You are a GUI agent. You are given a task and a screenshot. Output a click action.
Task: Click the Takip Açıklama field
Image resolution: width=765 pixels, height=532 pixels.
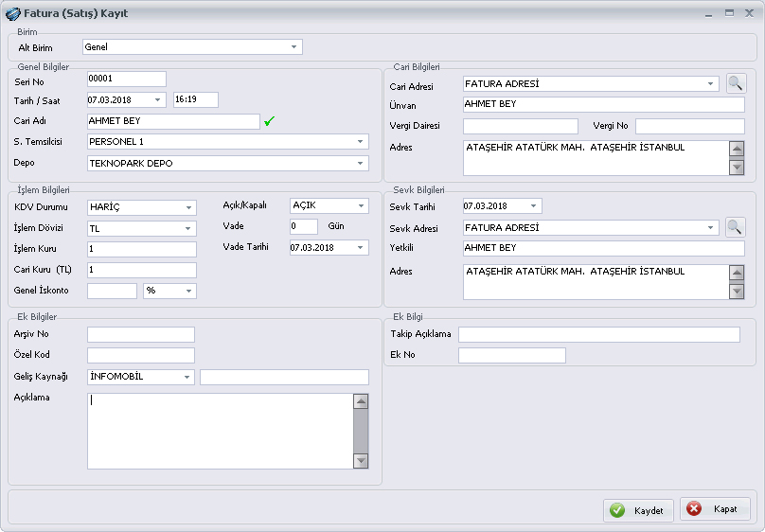coord(599,334)
